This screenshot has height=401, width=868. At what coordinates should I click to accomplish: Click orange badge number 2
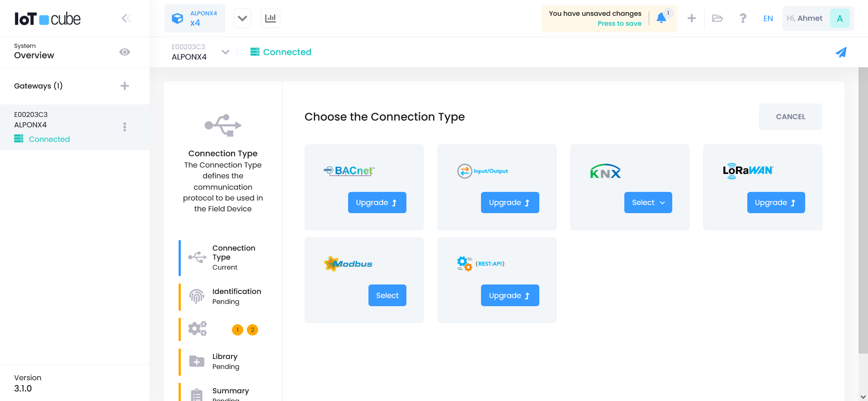pyautogui.click(x=252, y=330)
